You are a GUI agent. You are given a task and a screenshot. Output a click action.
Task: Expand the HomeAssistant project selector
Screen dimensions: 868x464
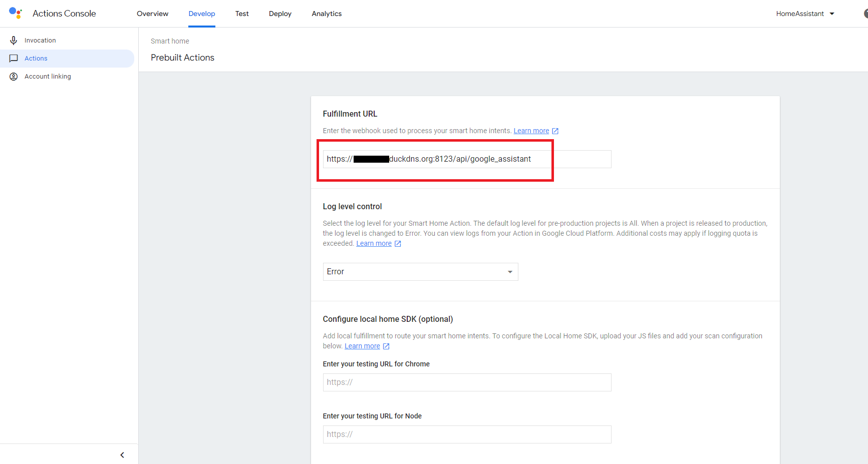pyautogui.click(x=805, y=14)
